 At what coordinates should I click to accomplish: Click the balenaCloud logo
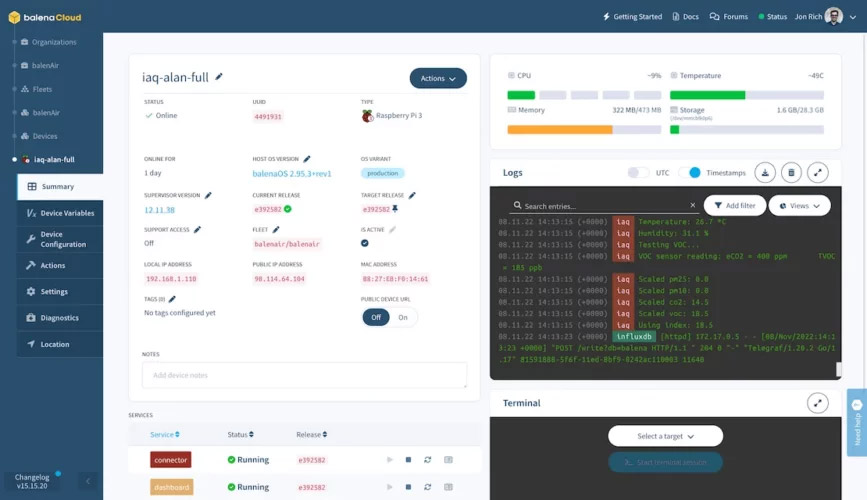click(45, 17)
